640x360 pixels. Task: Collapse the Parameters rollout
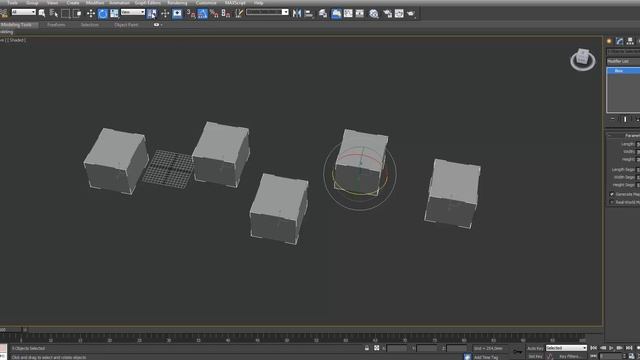[x=623, y=136]
